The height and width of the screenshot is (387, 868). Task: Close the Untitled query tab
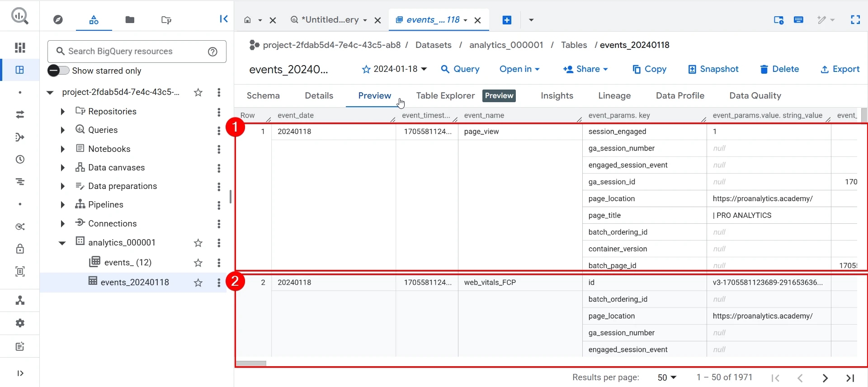(x=378, y=20)
